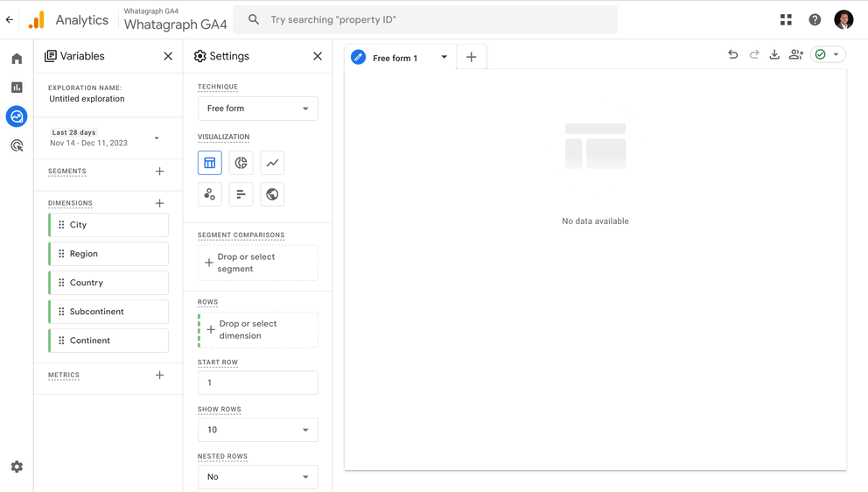Click the Metrics section label
This screenshot has width=868, height=492.
point(64,375)
